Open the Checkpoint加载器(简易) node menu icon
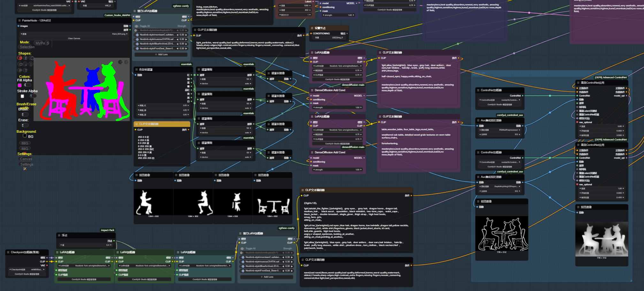 pyautogui.click(x=8, y=252)
